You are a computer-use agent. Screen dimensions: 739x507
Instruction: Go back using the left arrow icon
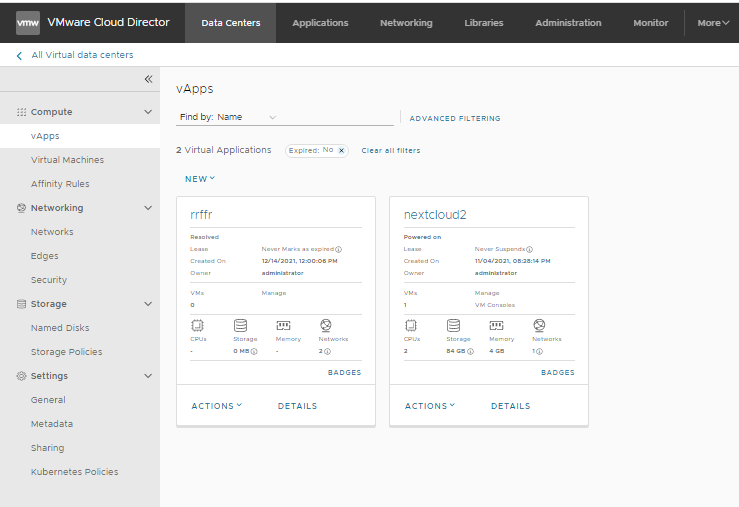tap(19, 56)
